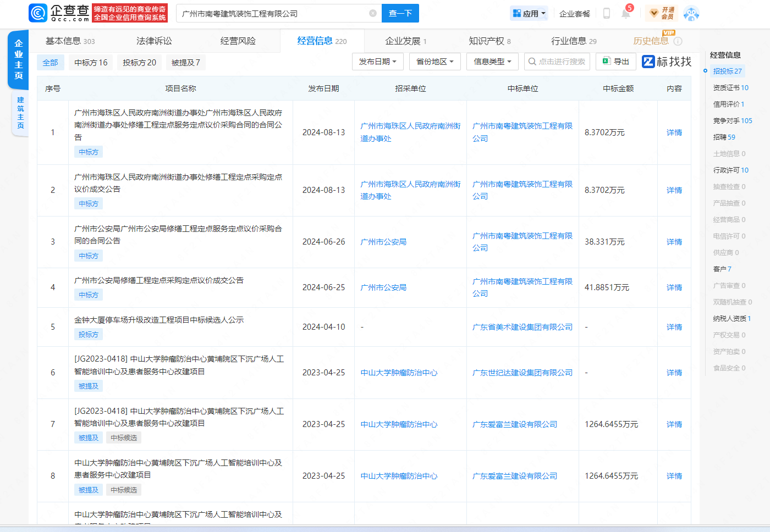The width and height of the screenshot is (770, 532).
Task: Open 企业套餐 link in header
Action: click(575, 14)
